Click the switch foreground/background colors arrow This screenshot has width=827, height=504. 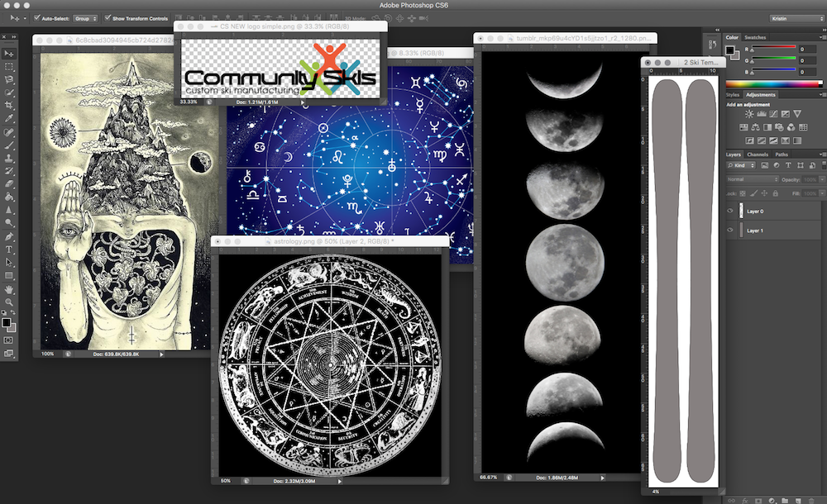pyautogui.click(x=13, y=312)
